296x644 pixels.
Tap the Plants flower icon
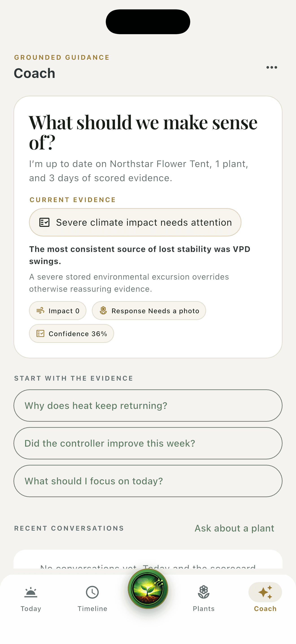pos(204,592)
